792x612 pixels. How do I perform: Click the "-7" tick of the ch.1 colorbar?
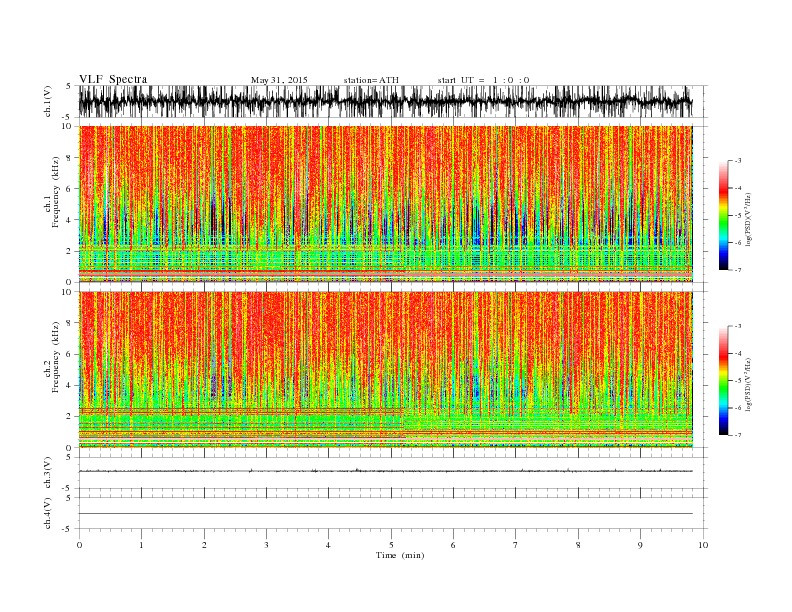click(x=738, y=270)
